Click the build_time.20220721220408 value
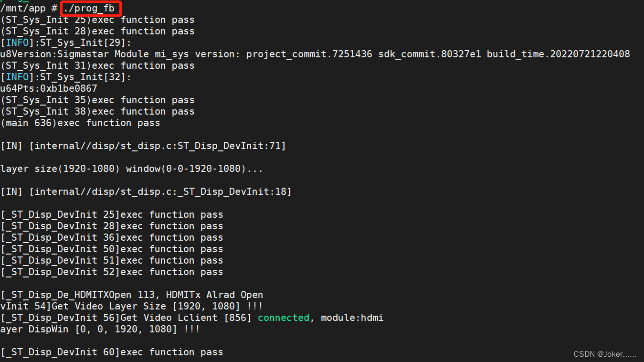This screenshot has height=362, width=644. [x=558, y=54]
